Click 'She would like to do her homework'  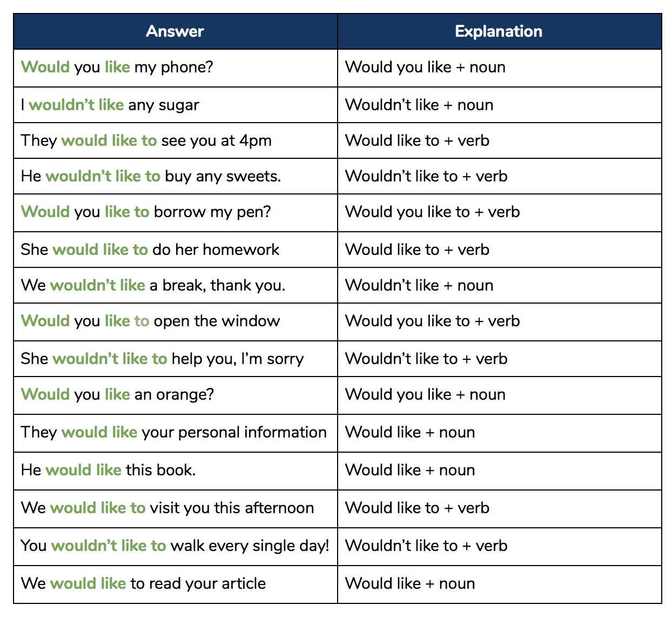175,250
